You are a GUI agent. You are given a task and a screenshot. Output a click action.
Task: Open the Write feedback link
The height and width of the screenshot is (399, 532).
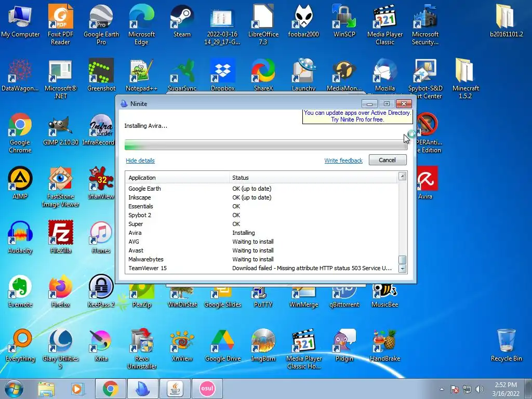(343, 161)
